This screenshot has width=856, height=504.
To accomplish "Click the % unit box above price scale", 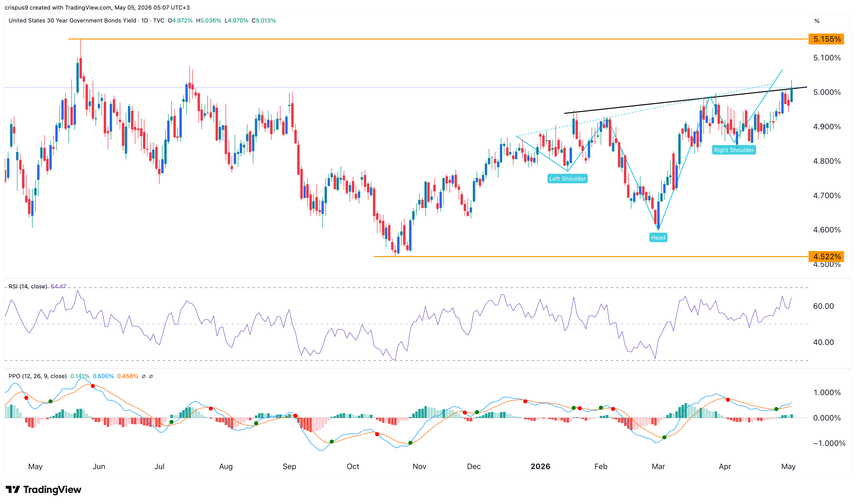I will pos(829,21).
